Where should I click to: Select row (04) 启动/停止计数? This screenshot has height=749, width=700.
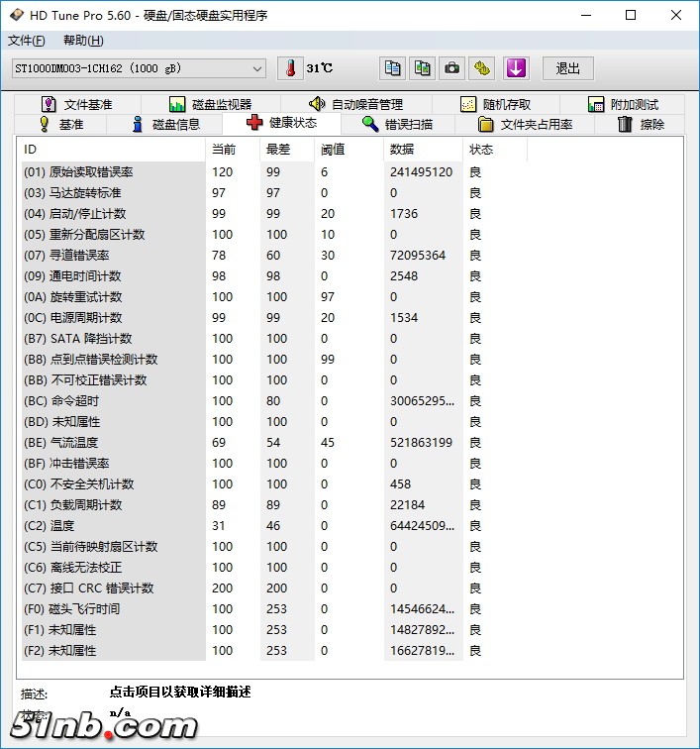tap(274, 214)
